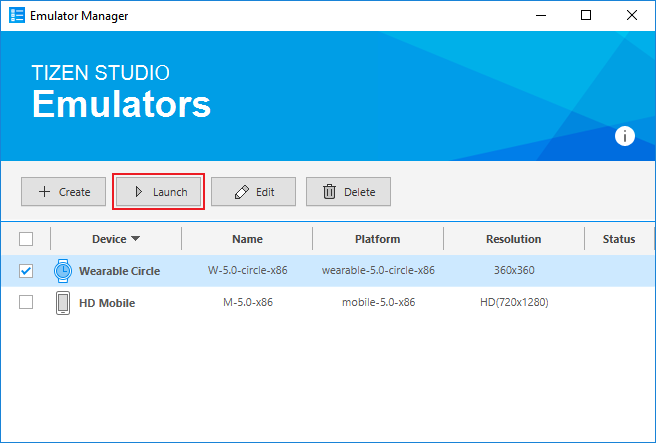Click the Emulator Manager app icon

tap(17, 15)
